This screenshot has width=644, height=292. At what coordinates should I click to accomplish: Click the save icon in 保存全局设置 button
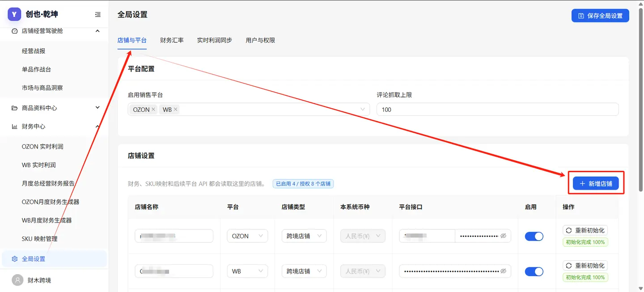(x=581, y=16)
